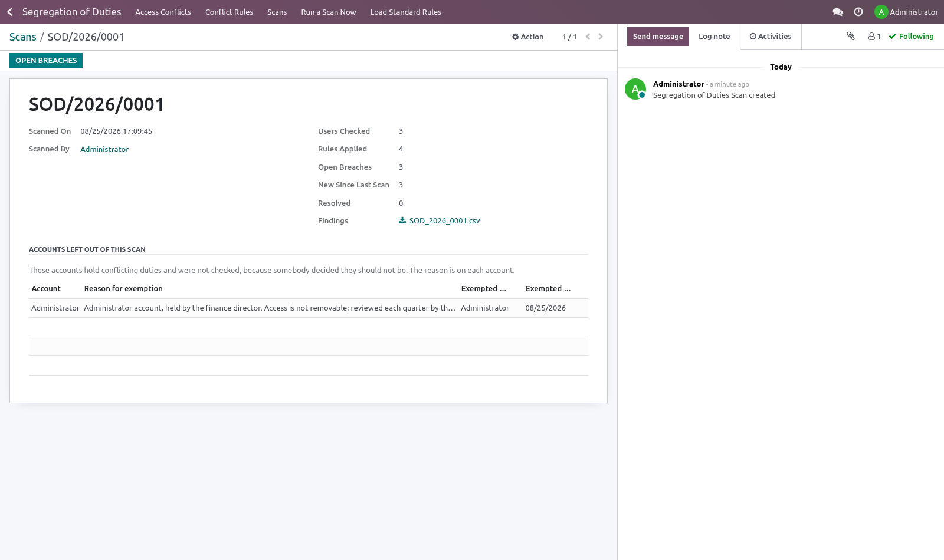Click the Exempted by Administrator cell

coord(485,308)
